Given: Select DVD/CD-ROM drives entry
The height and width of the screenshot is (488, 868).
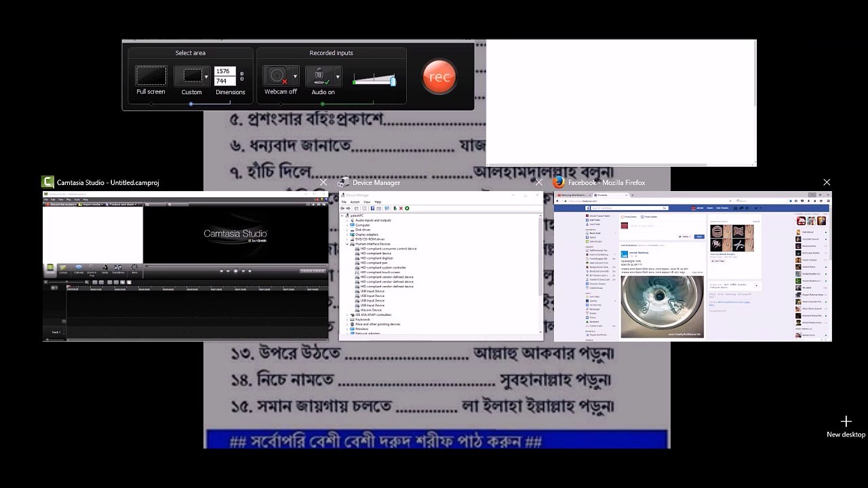Looking at the screenshot, I should 370,239.
